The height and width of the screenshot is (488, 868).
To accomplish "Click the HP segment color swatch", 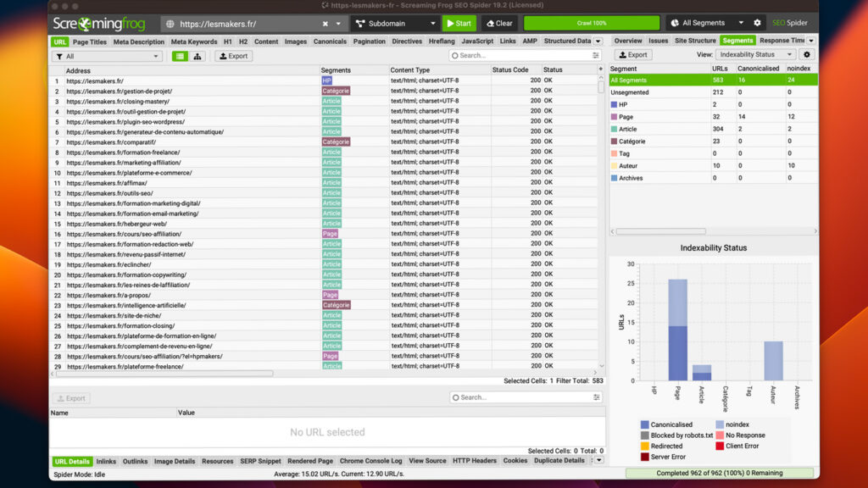I will pyautogui.click(x=614, y=104).
